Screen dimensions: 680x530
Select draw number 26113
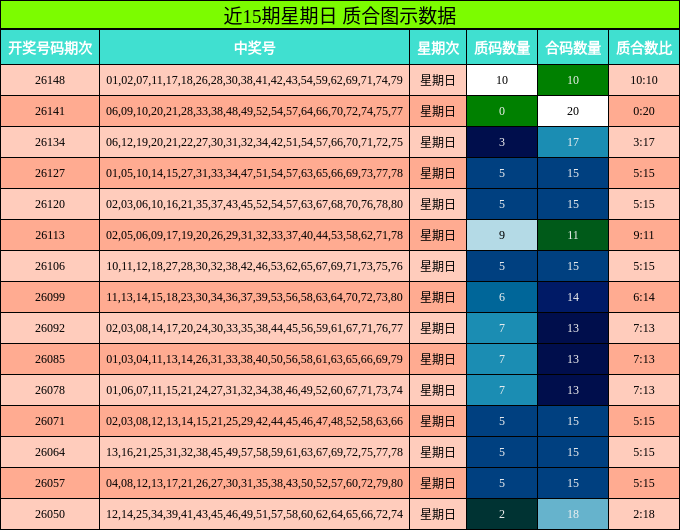[50, 235]
